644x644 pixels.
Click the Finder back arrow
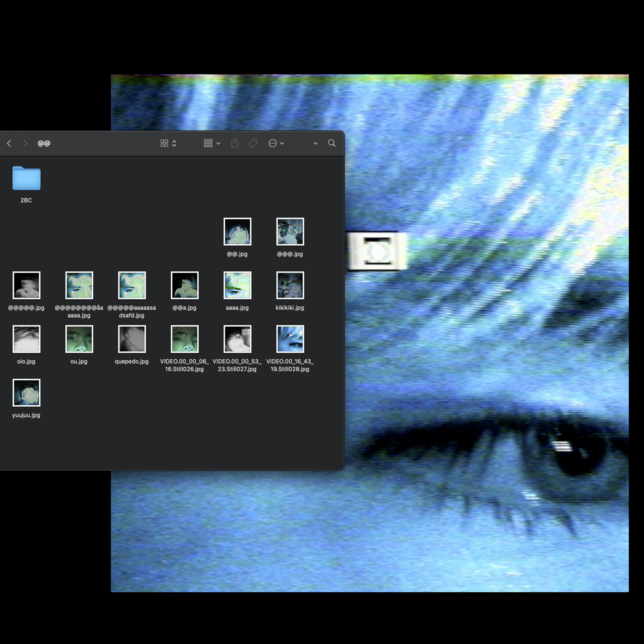click(9, 143)
